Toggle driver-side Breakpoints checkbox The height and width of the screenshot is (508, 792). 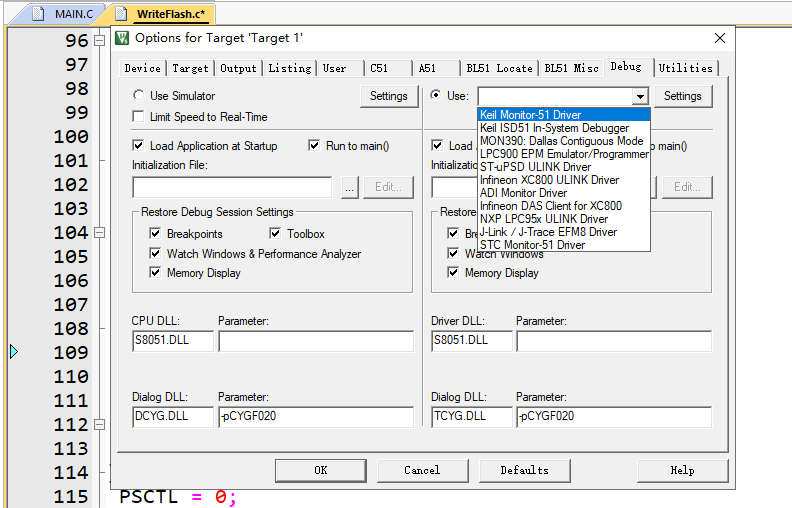tap(453, 233)
